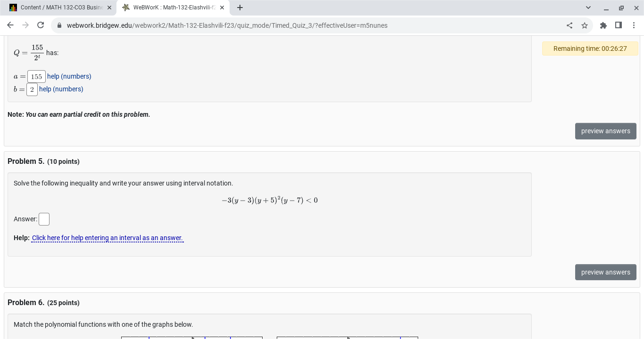The height and width of the screenshot is (339, 644).
Task: Open the browser Extensions puzzle icon
Action: pyautogui.click(x=603, y=25)
